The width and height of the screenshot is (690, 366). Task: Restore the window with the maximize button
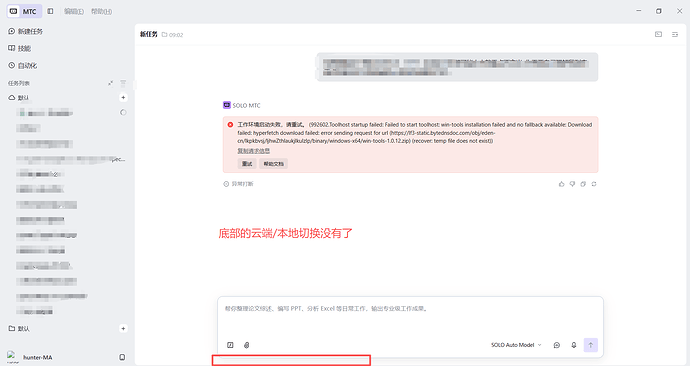658,11
